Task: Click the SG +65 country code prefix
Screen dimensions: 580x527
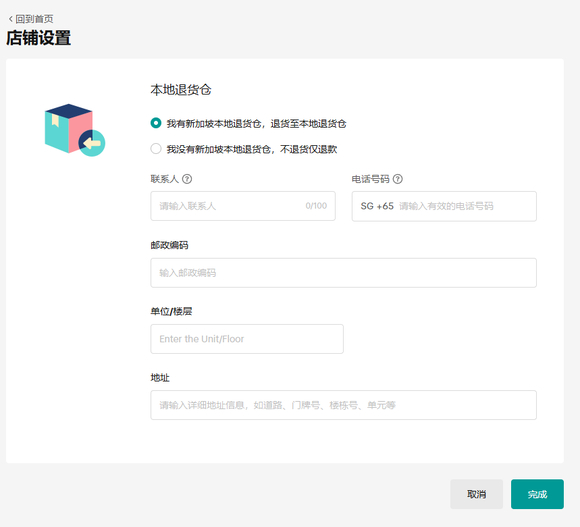Action: coord(377,206)
